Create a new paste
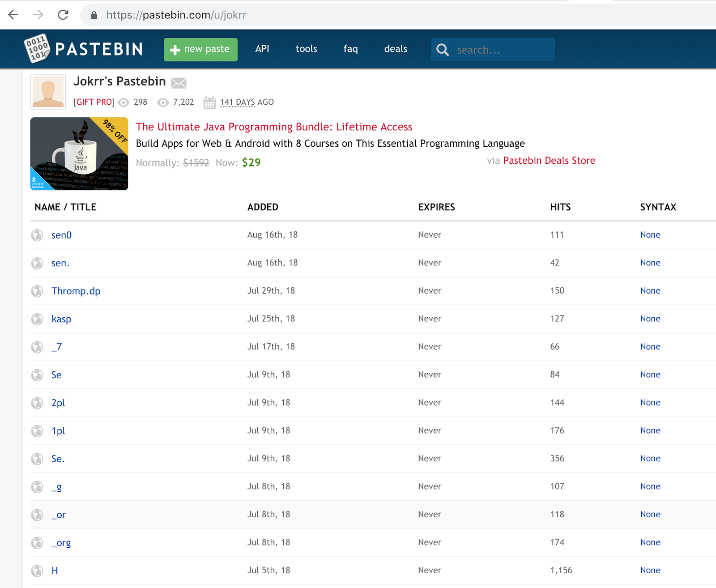The height and width of the screenshot is (588, 716). click(x=200, y=50)
